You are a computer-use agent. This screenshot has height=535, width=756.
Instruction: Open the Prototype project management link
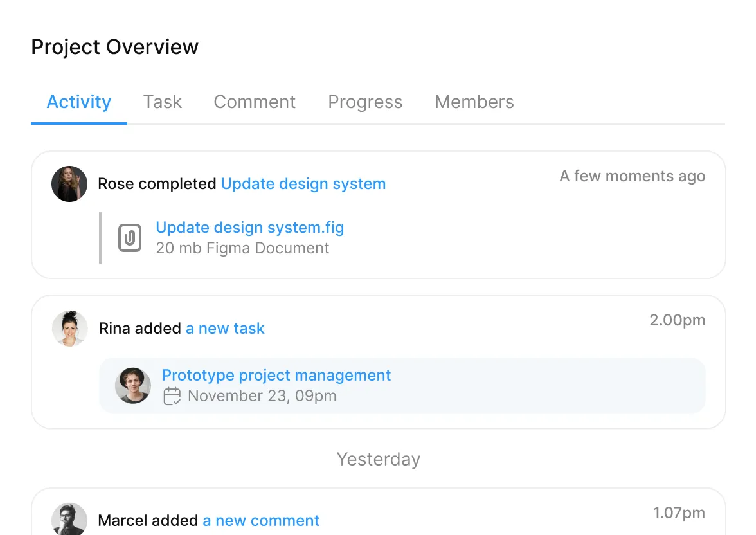coord(276,376)
